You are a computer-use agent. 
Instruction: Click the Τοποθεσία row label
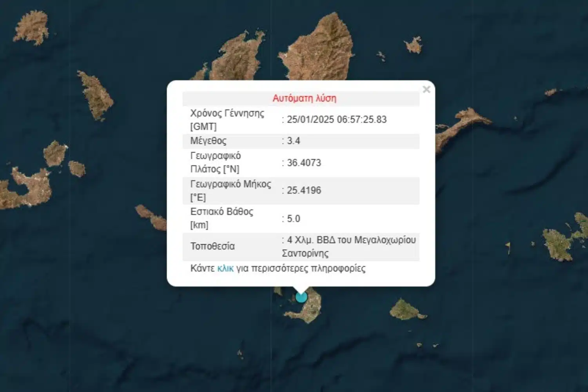[212, 246]
